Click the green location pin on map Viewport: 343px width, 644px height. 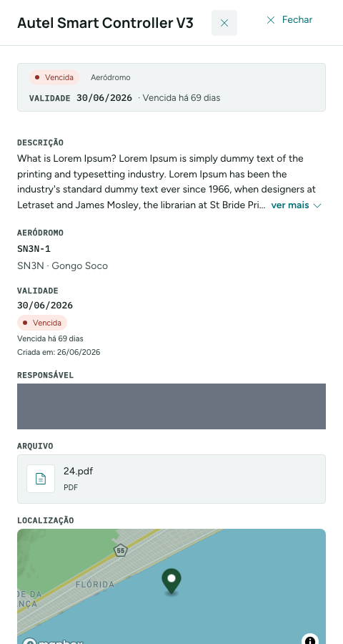pyautogui.click(x=171, y=581)
